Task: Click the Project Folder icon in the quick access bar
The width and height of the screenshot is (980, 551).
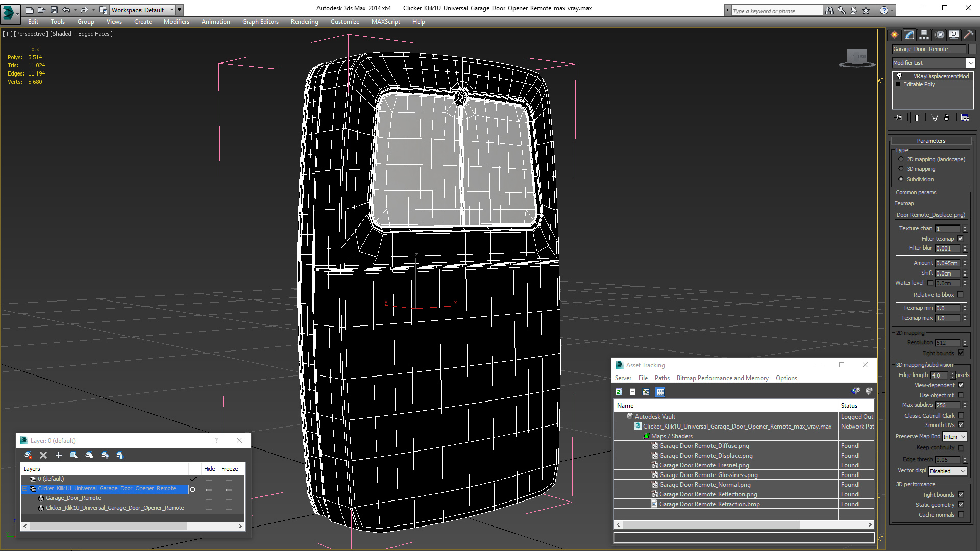Action: point(103,10)
